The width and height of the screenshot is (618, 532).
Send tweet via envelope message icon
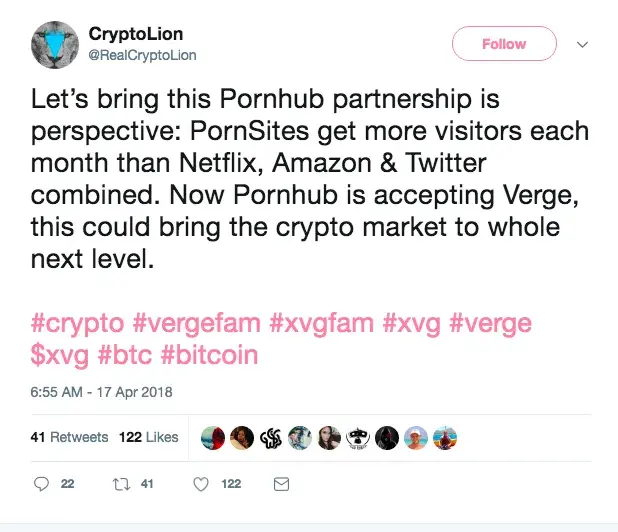281,484
